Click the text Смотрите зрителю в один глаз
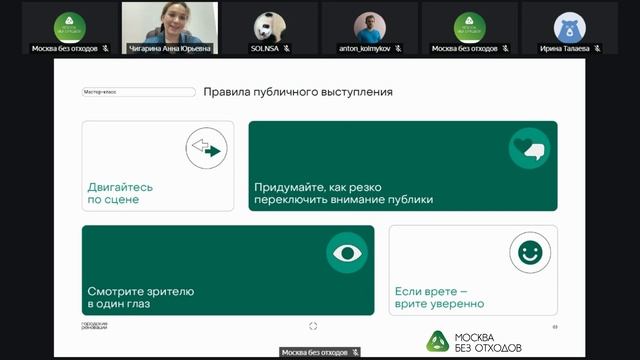640x360 pixels. pyautogui.click(x=141, y=298)
